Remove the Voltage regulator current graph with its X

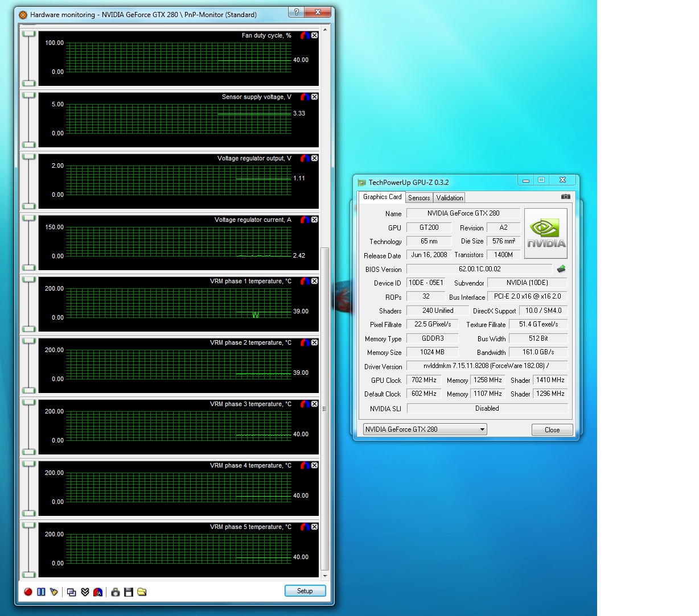point(315,220)
